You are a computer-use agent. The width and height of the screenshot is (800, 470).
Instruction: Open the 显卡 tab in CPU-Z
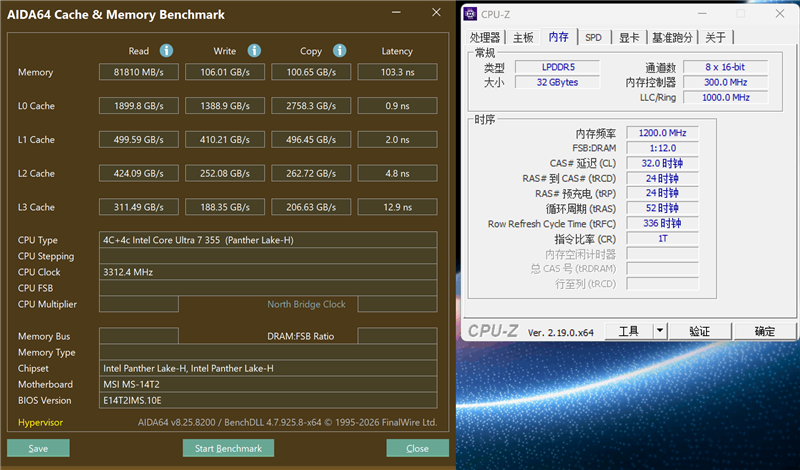pyautogui.click(x=629, y=37)
